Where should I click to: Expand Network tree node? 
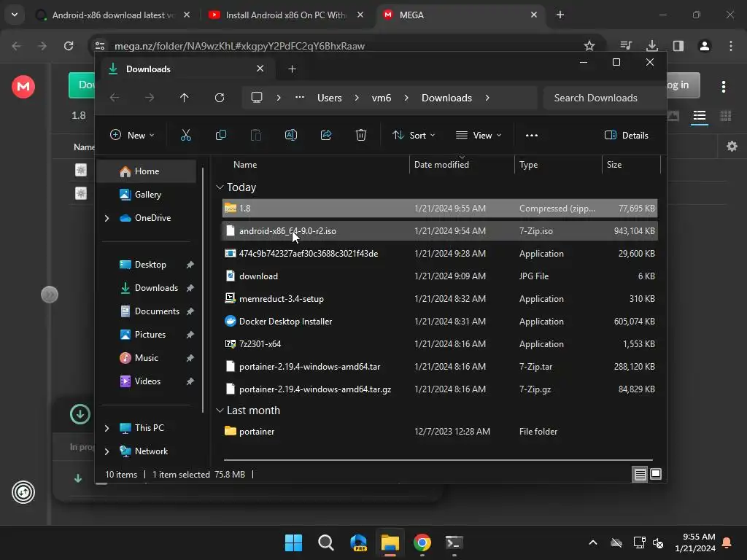pos(107,451)
